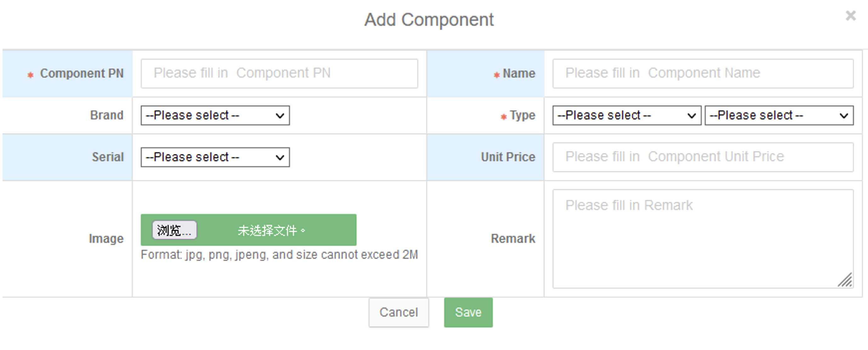Open the Serial select list

pos(215,157)
